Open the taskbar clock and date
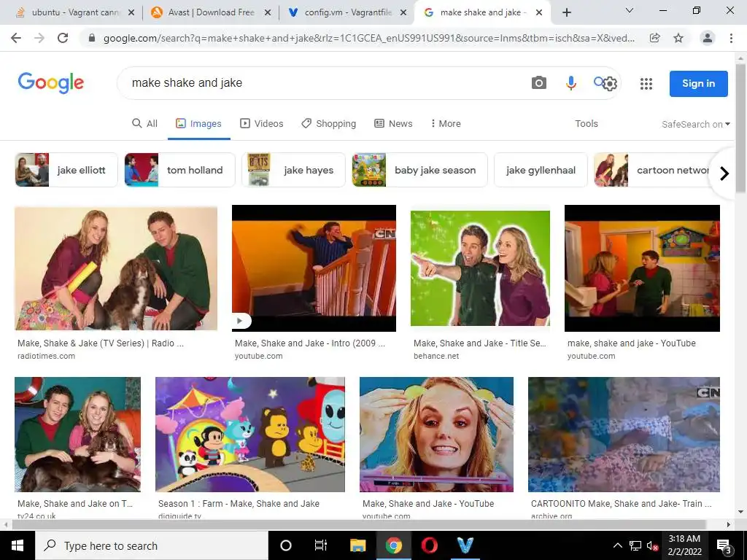Screen dimensions: 747x560 tap(684, 545)
